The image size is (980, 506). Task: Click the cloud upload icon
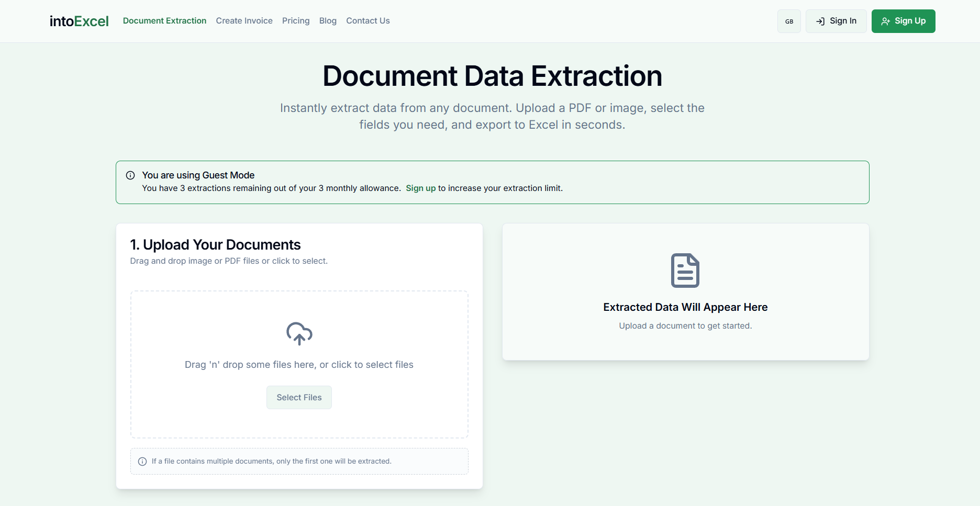pyautogui.click(x=299, y=333)
